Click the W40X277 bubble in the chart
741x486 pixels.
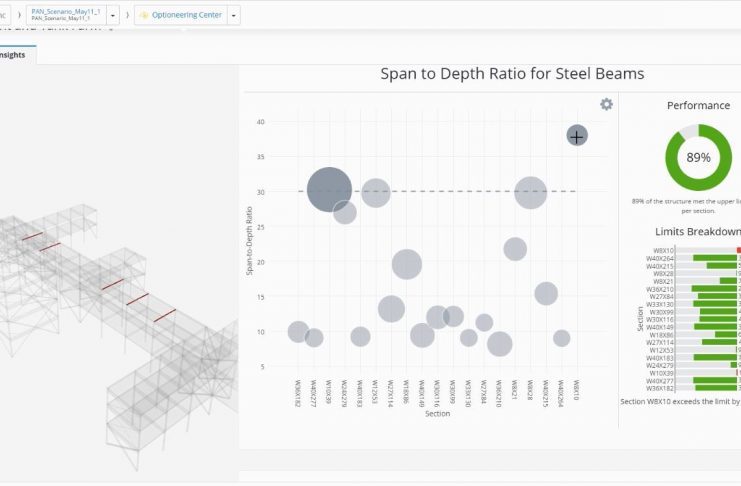pyautogui.click(x=314, y=338)
